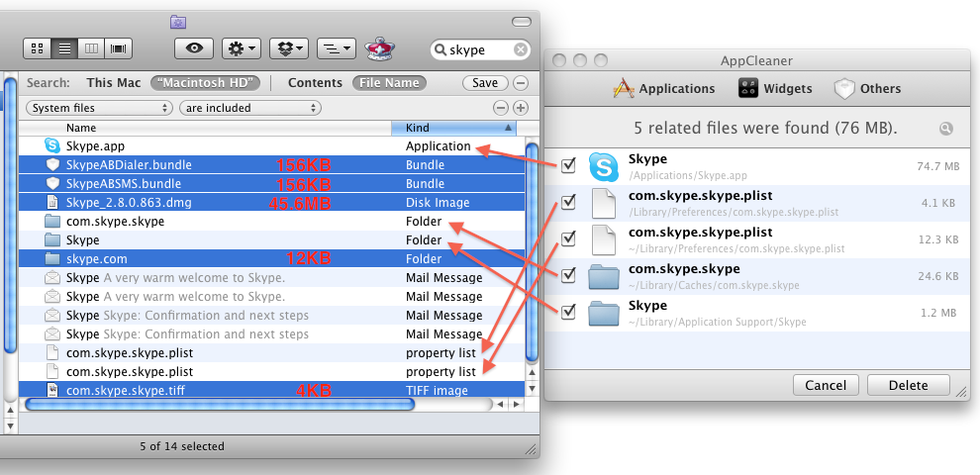Select SkypeABDialer.bundle row

click(x=271, y=165)
